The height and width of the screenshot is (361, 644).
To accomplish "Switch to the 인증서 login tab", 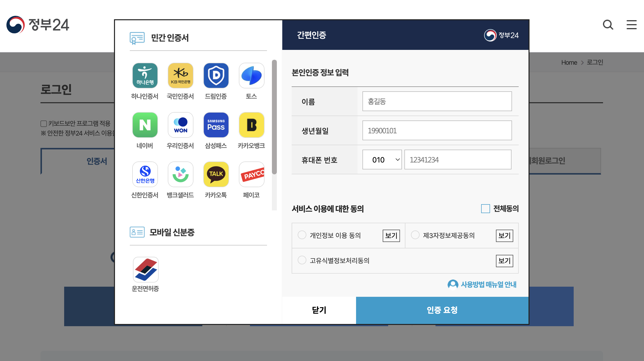I will coord(97,161).
